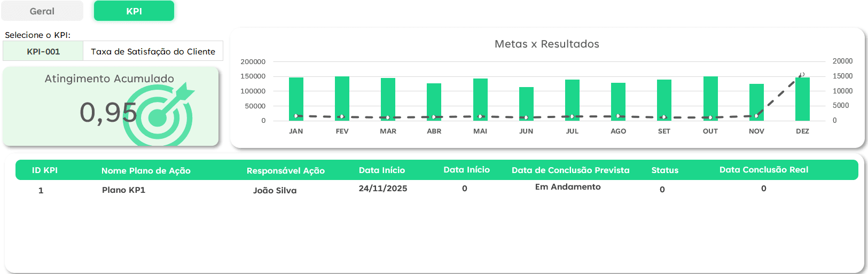Select the 0,95 accumulated value
This screenshot has height=274, width=868.
pos(108,112)
